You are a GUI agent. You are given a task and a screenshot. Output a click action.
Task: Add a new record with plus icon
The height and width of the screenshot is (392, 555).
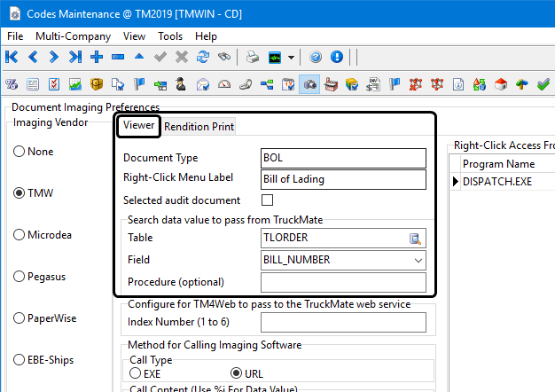[97, 57]
